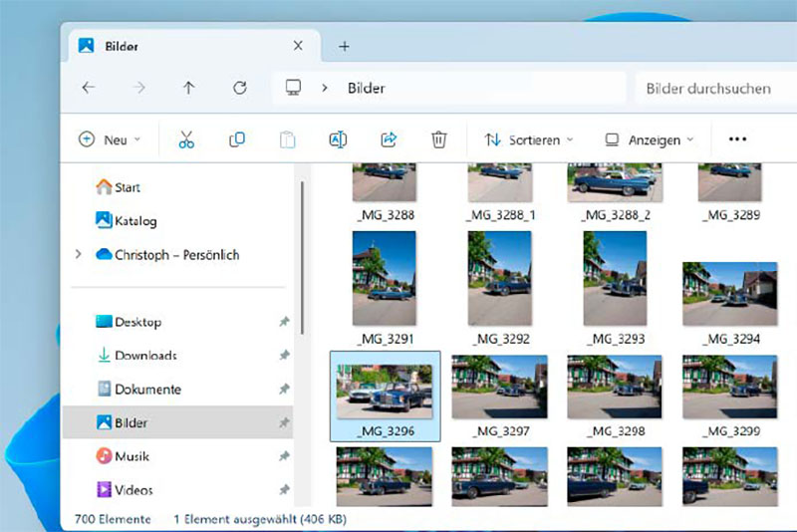This screenshot has height=532, width=797.
Task: Open Katalog in the sidebar
Action: pyautogui.click(x=127, y=220)
